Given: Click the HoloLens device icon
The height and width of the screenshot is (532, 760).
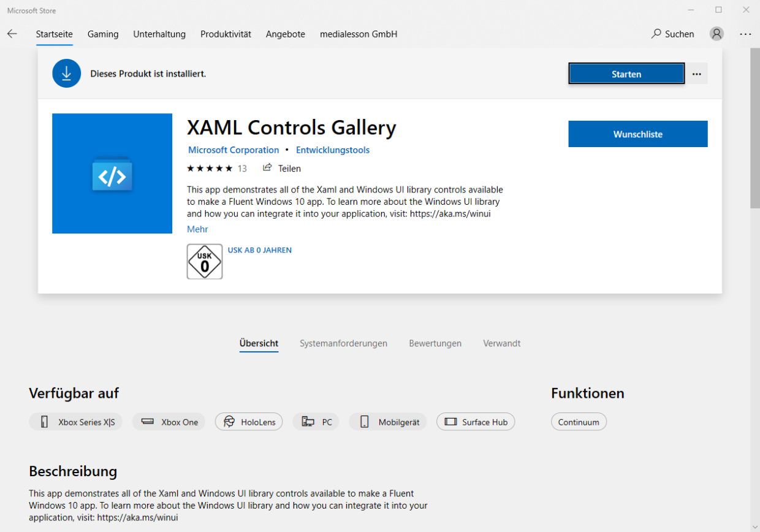Looking at the screenshot, I should tap(230, 422).
